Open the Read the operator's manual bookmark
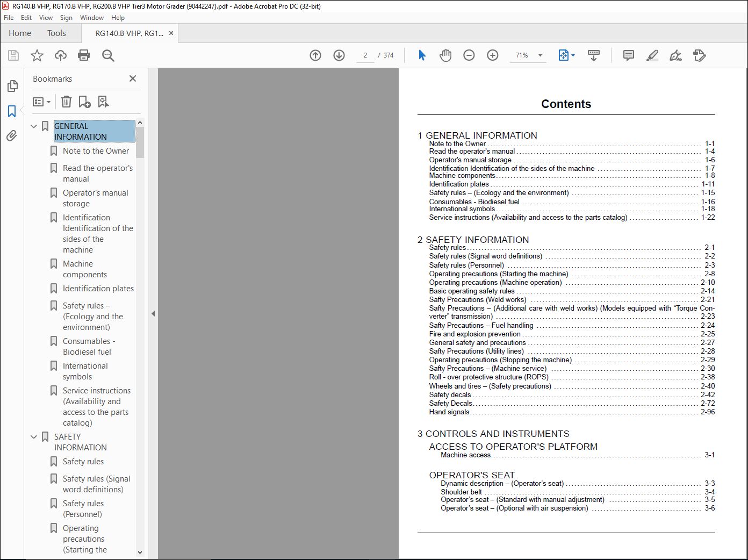 (97, 174)
